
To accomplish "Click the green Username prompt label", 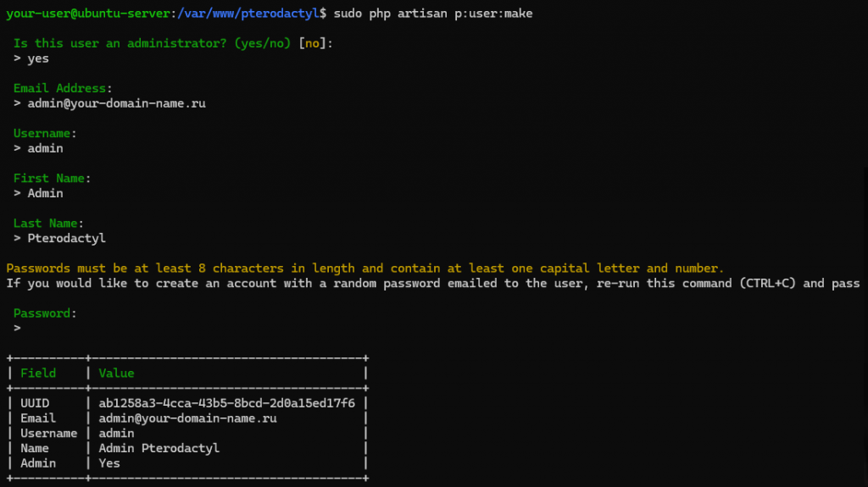I will 45,134.
